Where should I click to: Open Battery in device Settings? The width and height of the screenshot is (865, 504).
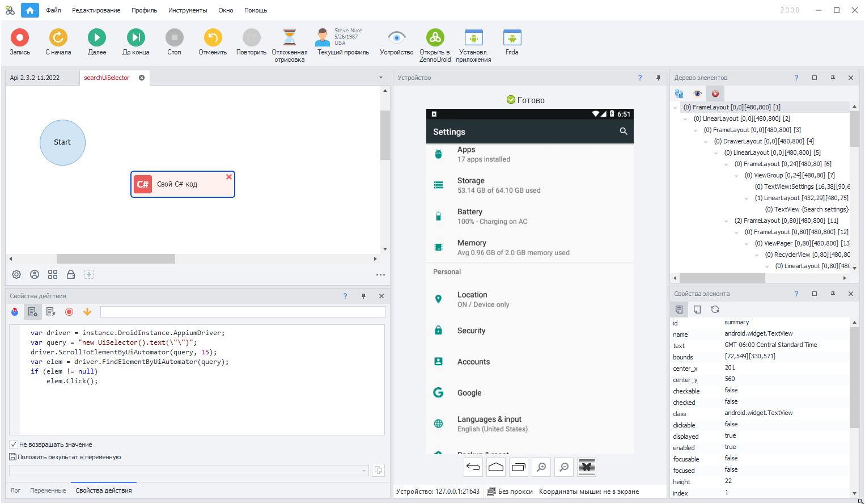coord(529,217)
